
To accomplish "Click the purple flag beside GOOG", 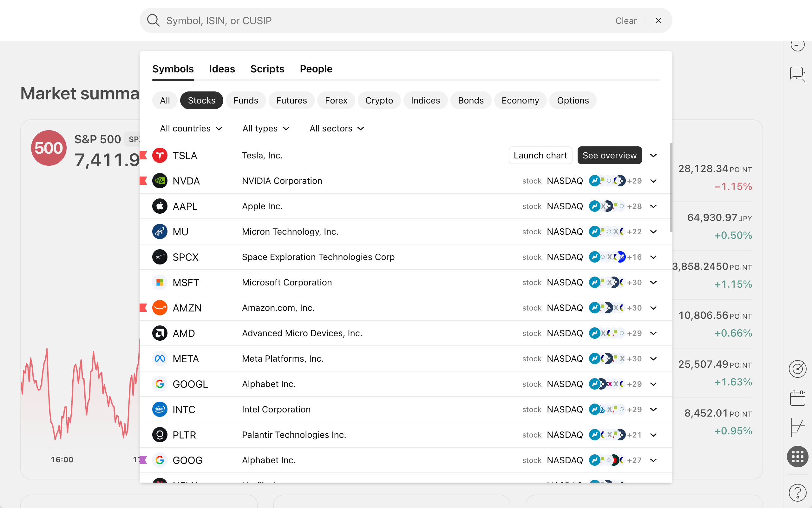I will 143,460.
